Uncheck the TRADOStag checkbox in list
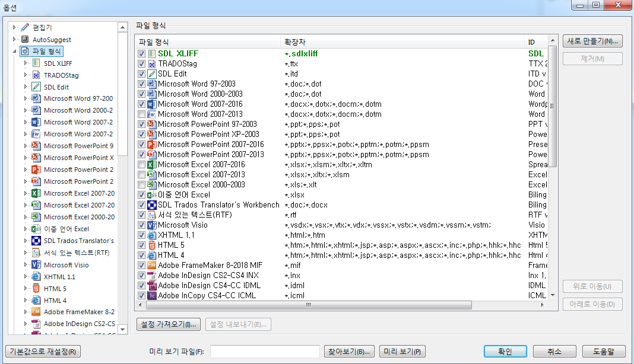This screenshot has width=634, height=364. click(x=141, y=64)
